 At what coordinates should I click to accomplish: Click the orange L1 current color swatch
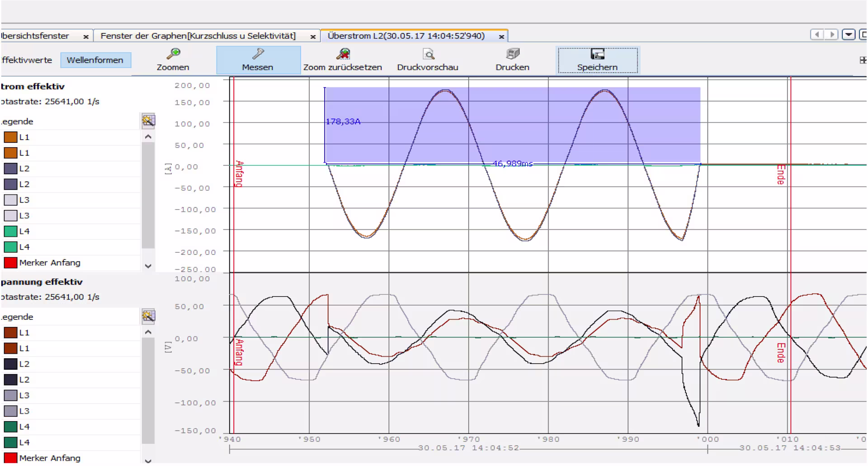pyautogui.click(x=10, y=137)
